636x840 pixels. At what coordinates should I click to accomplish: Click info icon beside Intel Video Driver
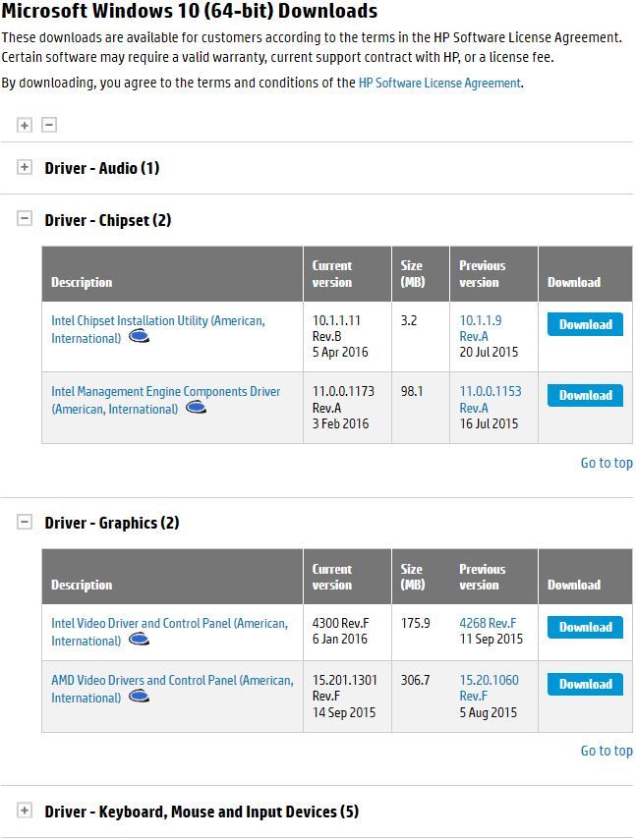[139, 640]
